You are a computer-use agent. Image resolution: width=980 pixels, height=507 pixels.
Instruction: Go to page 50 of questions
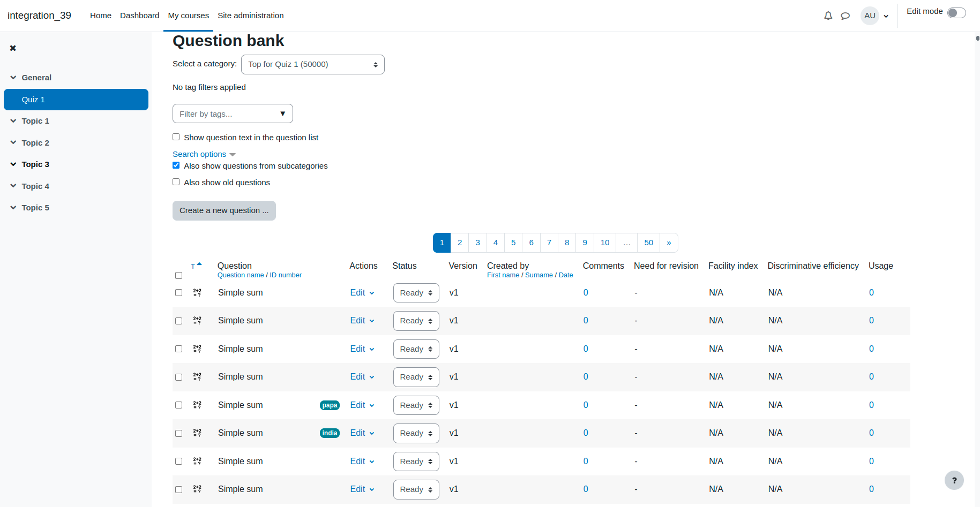click(649, 243)
